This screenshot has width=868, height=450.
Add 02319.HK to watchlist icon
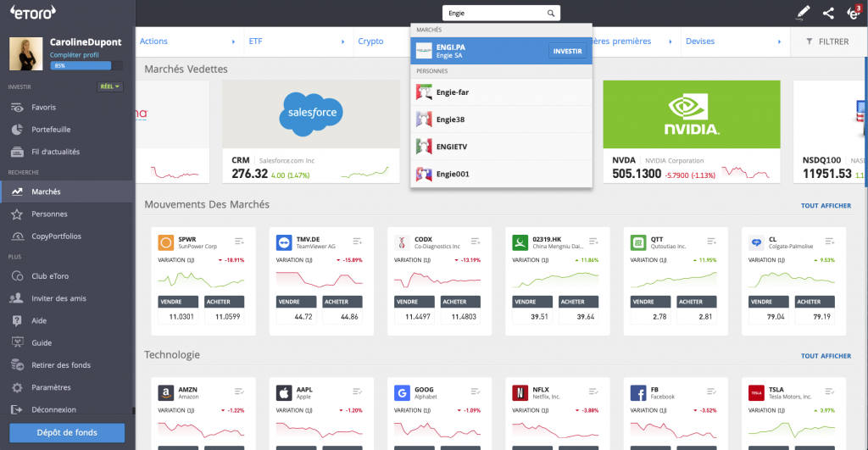[593, 242]
